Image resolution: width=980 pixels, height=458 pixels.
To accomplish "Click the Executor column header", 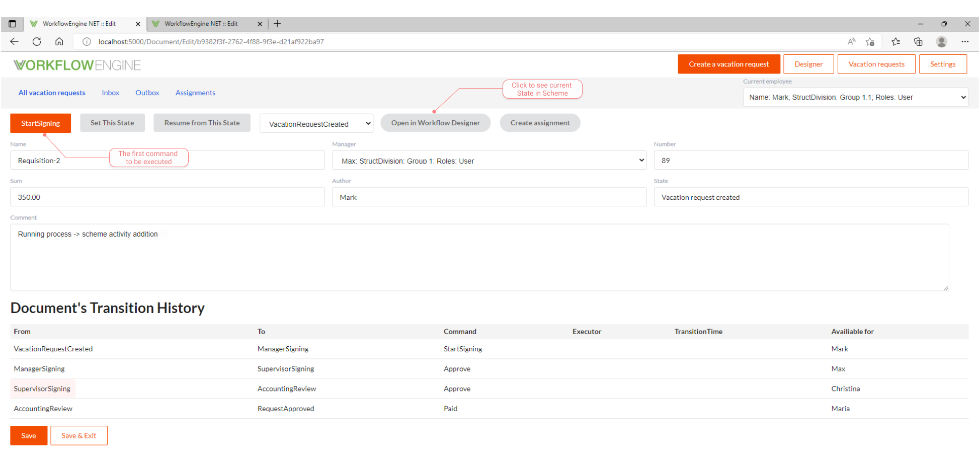I will pyautogui.click(x=587, y=332).
